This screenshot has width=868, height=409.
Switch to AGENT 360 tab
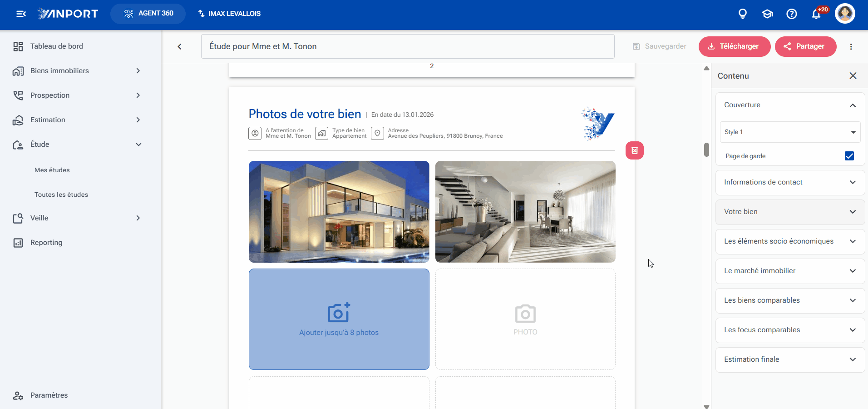point(148,14)
